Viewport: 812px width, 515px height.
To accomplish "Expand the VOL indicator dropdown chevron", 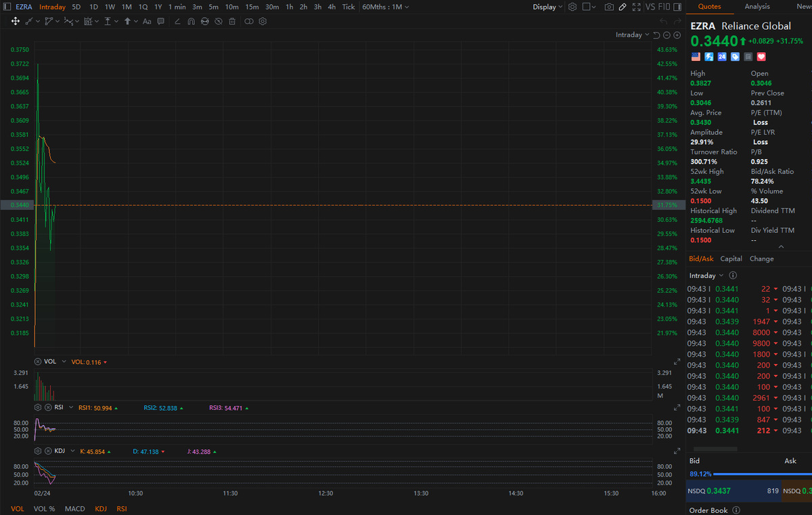I will click(x=64, y=362).
